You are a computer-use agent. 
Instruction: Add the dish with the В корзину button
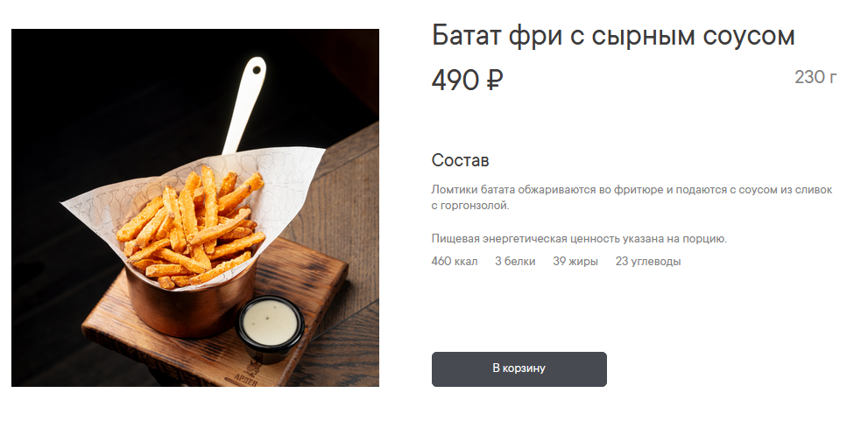(519, 368)
